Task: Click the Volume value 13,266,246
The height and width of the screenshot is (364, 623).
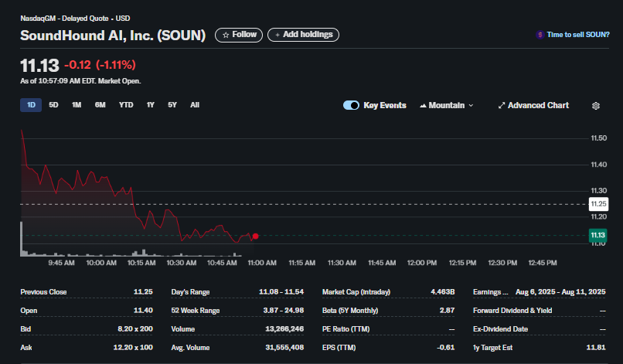Action: (x=284, y=329)
